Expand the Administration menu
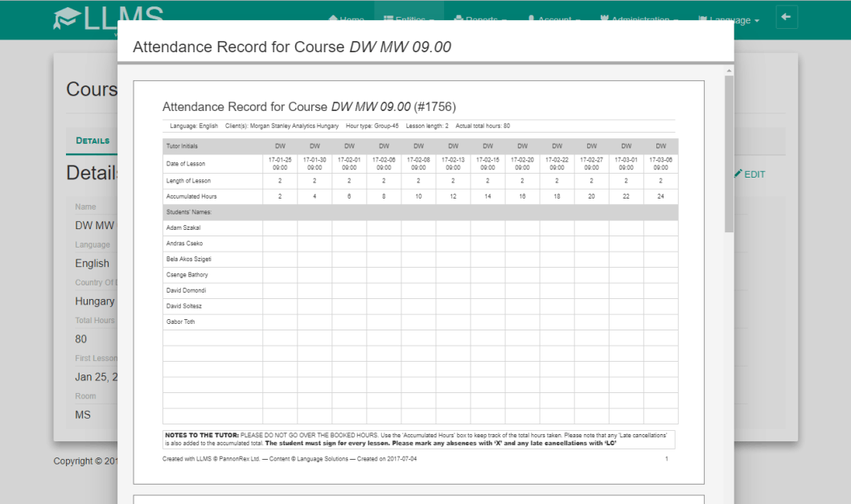This screenshot has height=504, width=851. 641,19
